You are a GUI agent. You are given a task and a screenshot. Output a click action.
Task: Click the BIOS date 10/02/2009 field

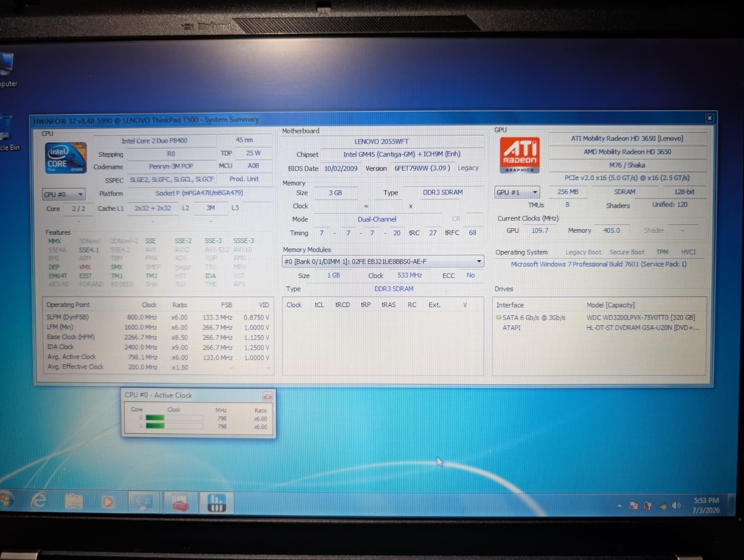tap(341, 168)
